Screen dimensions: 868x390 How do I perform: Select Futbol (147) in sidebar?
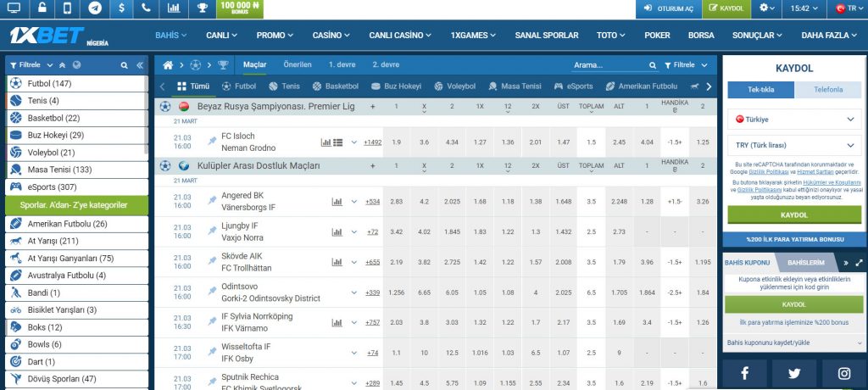point(76,84)
